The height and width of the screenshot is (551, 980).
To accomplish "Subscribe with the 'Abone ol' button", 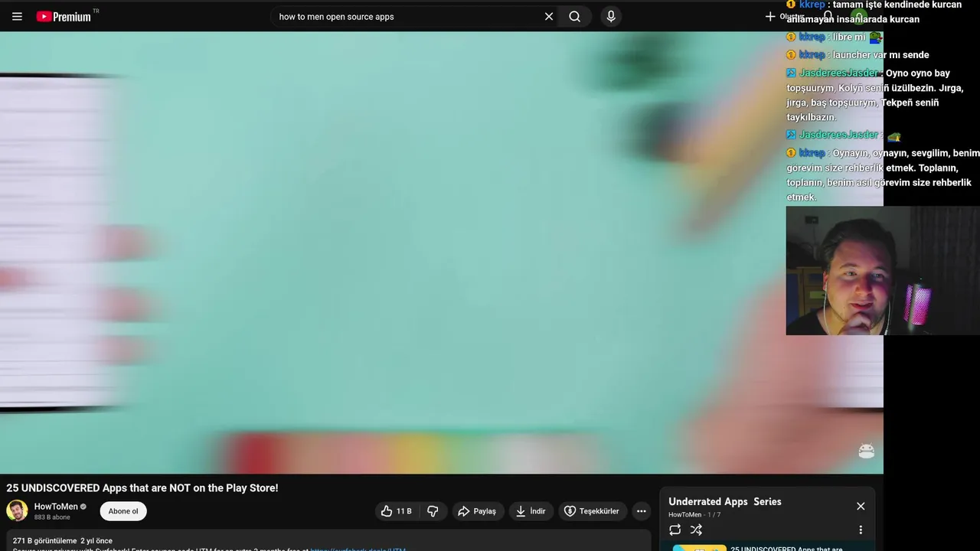I will tap(123, 511).
